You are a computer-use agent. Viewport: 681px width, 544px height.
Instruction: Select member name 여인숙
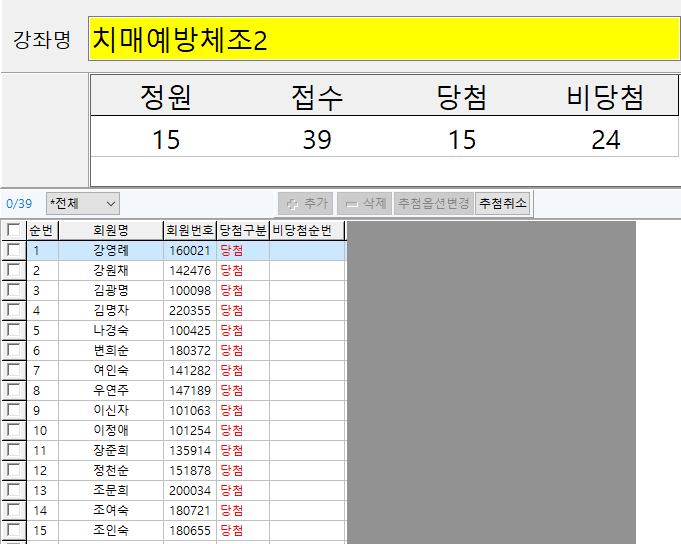[x=111, y=370]
